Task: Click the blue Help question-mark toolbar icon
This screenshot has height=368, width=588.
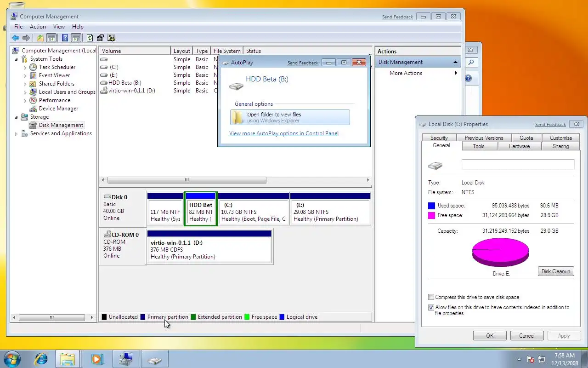Action: point(65,38)
